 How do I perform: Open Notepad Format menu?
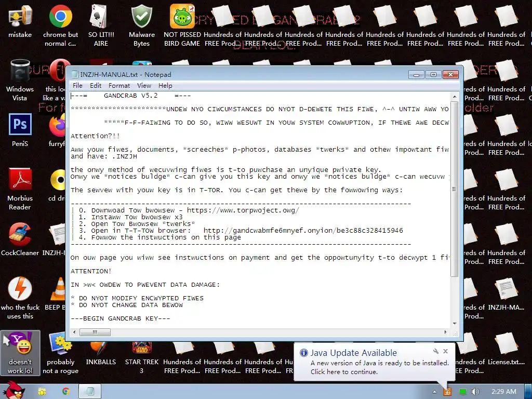[119, 86]
